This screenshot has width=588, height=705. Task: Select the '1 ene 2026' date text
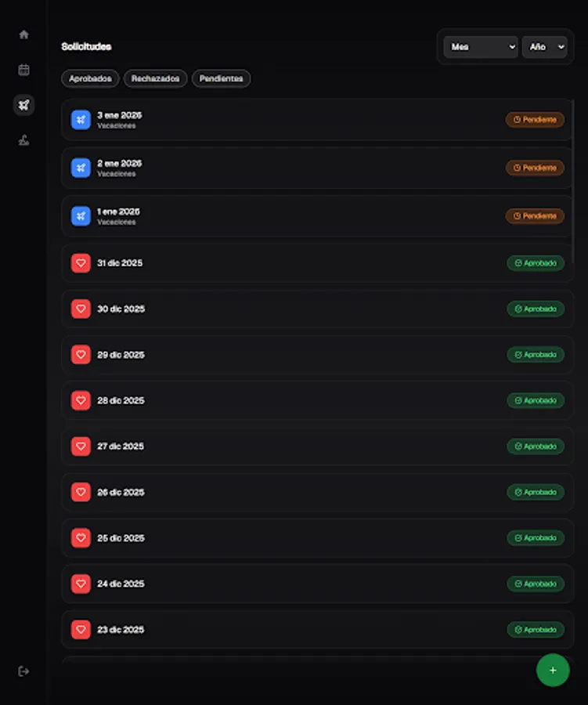click(x=119, y=211)
